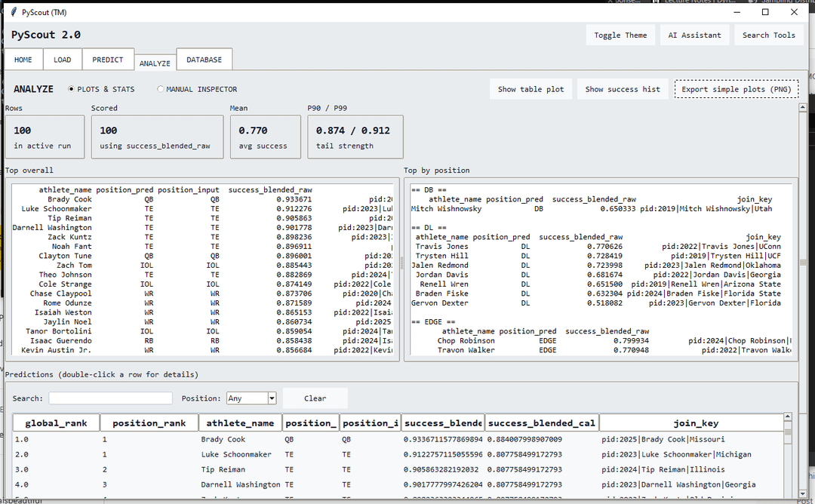The image size is (815, 504).
Task: Open the Position filter dropdown
Action: 272,398
